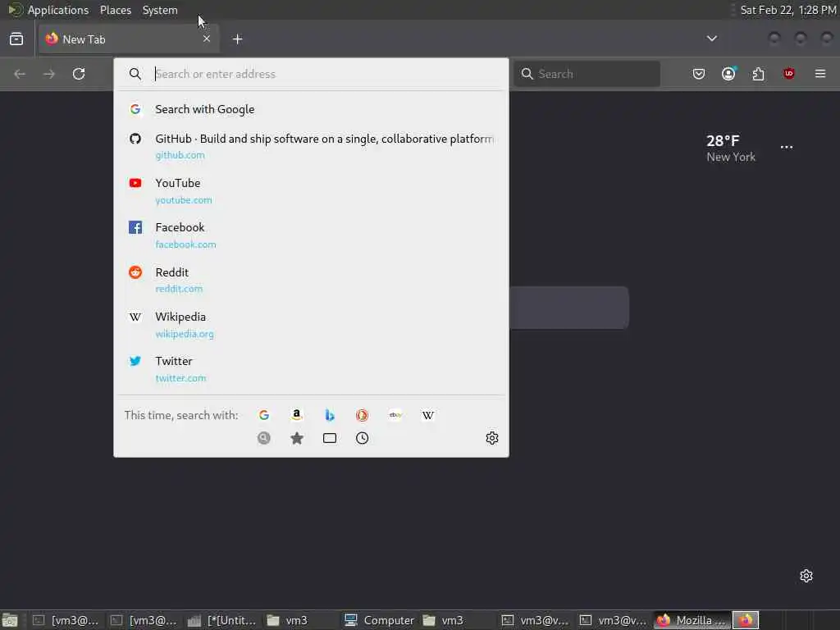This screenshot has height=630, width=840.
Task: Open the Firefox View tab icon
Action: [x=16, y=39]
